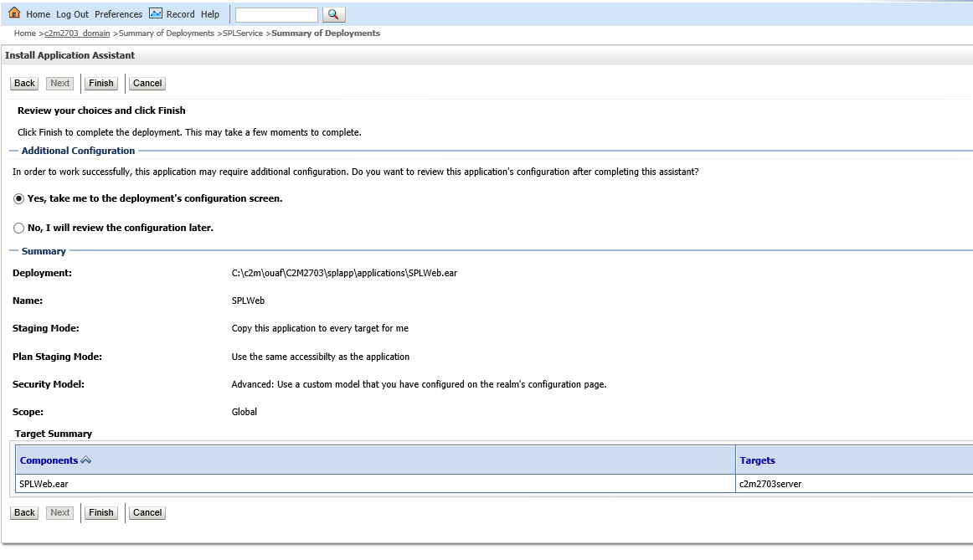Click the Home house icon
The width and height of the screenshot is (973, 560).
point(14,13)
